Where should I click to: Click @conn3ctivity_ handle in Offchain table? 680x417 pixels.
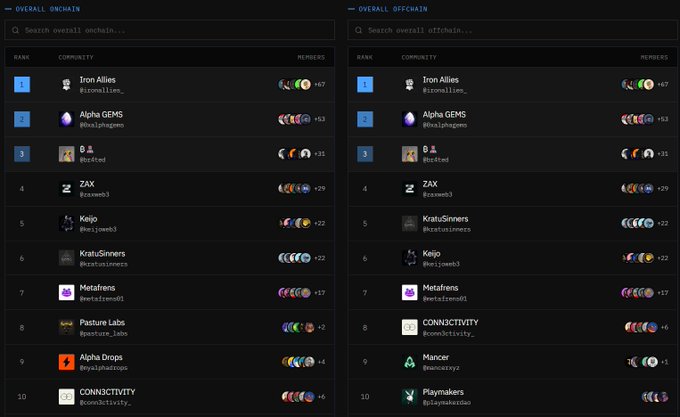pos(448,333)
